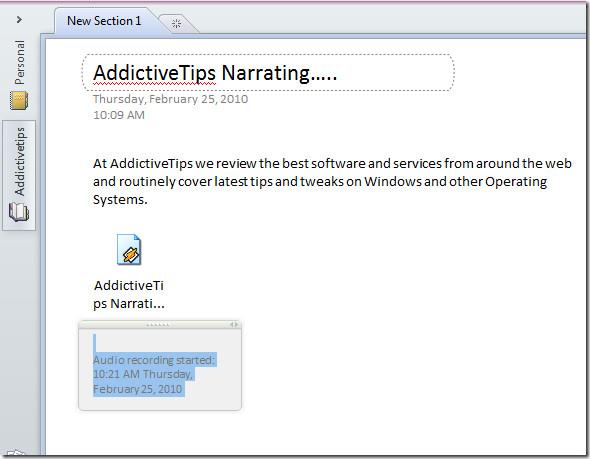
Task: Click the time 10:09 AM
Action: click(x=119, y=115)
